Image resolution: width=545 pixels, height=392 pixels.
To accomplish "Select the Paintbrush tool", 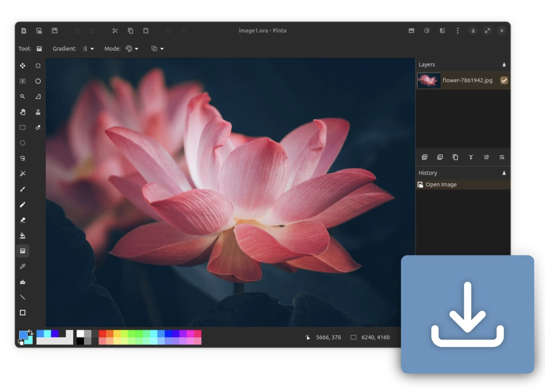I will click(22, 189).
